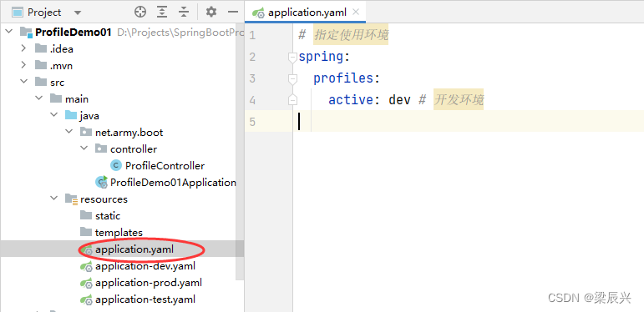
Task: Click the application-test.yaml Spring icon
Action: pyautogui.click(x=86, y=299)
